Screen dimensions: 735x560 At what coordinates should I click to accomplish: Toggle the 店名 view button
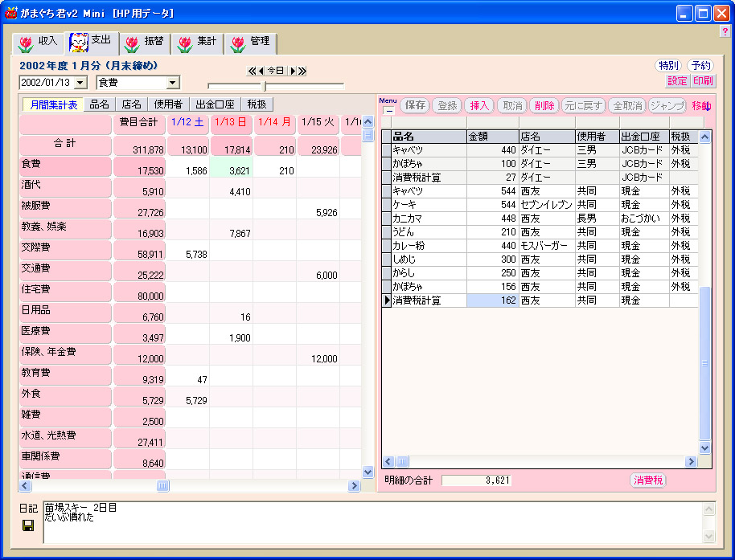tap(131, 104)
